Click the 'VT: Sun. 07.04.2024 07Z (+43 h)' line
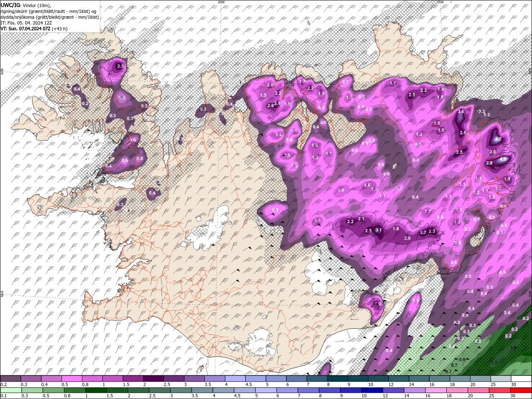This screenshot has width=532, height=399. [34, 29]
